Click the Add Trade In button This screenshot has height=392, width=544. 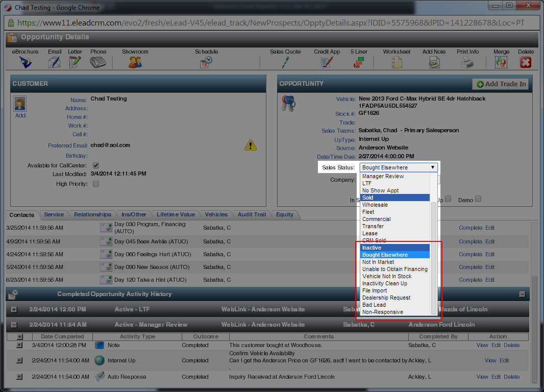[501, 84]
